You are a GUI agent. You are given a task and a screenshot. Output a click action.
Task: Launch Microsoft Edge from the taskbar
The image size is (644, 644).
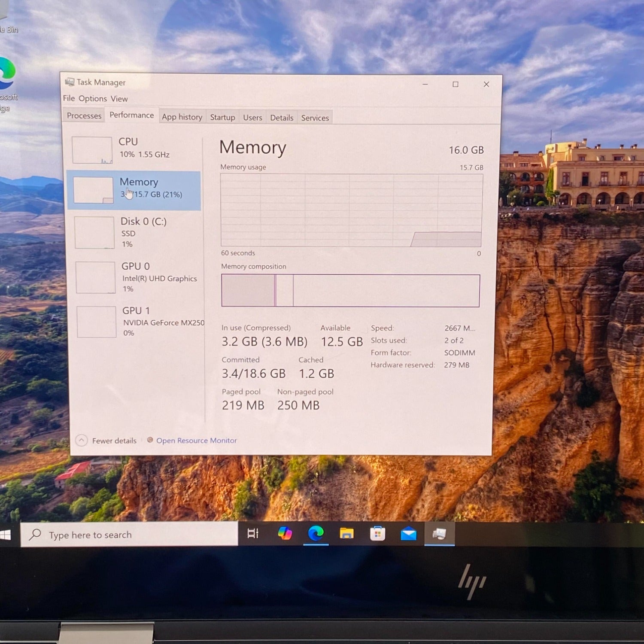316,534
